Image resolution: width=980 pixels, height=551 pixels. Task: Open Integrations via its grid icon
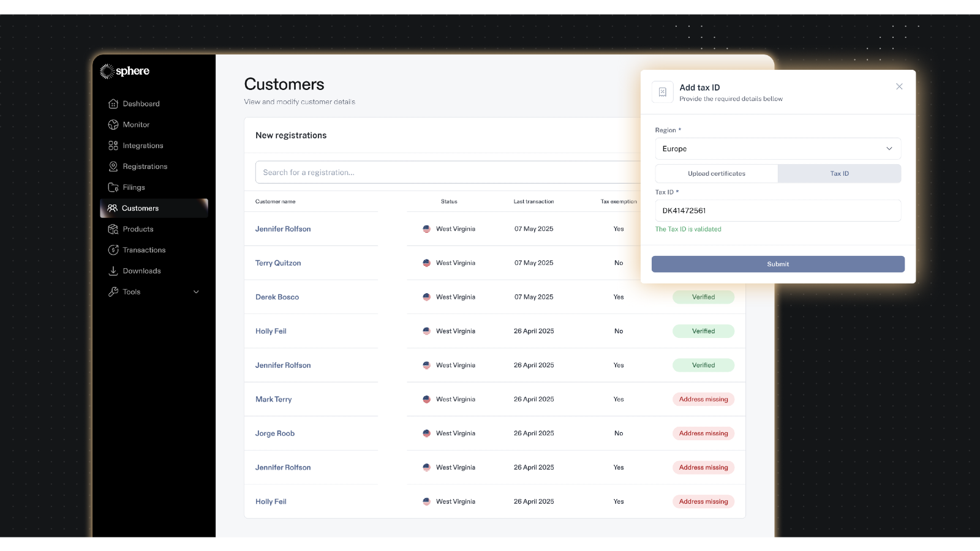(113, 146)
